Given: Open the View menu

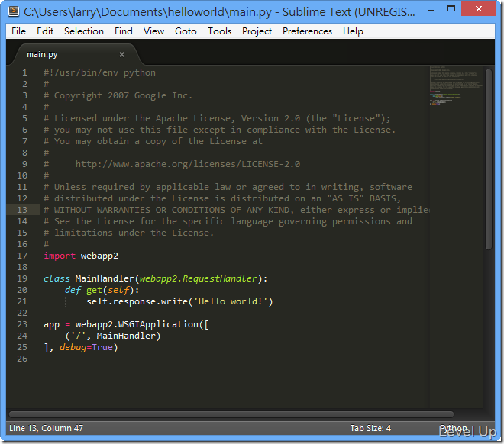Looking at the screenshot, I should [x=153, y=31].
